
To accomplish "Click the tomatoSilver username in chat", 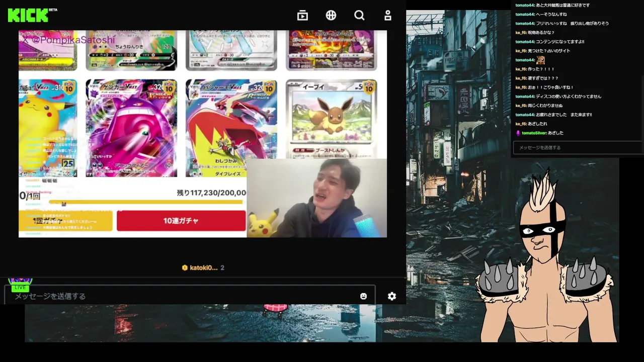I will 534,133.
